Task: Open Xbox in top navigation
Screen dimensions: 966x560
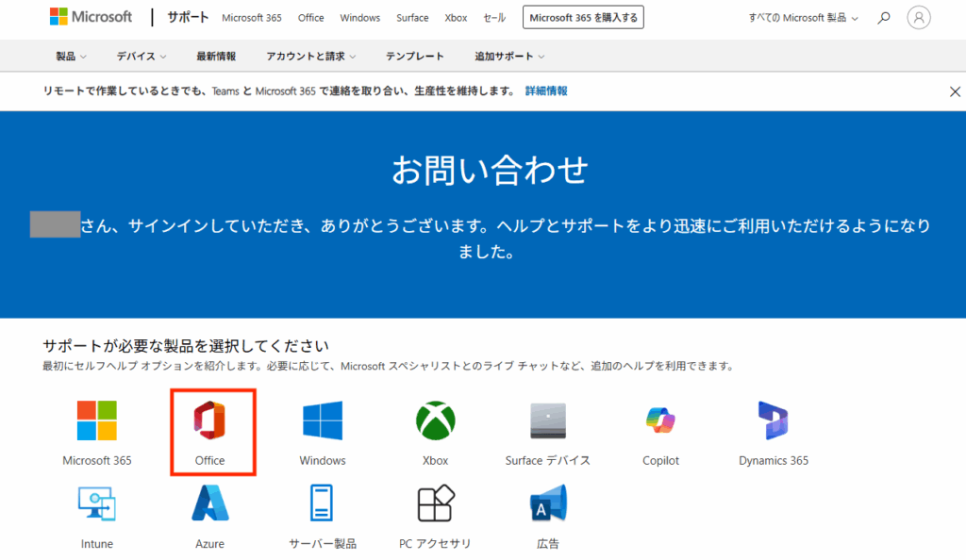Action: (x=456, y=18)
